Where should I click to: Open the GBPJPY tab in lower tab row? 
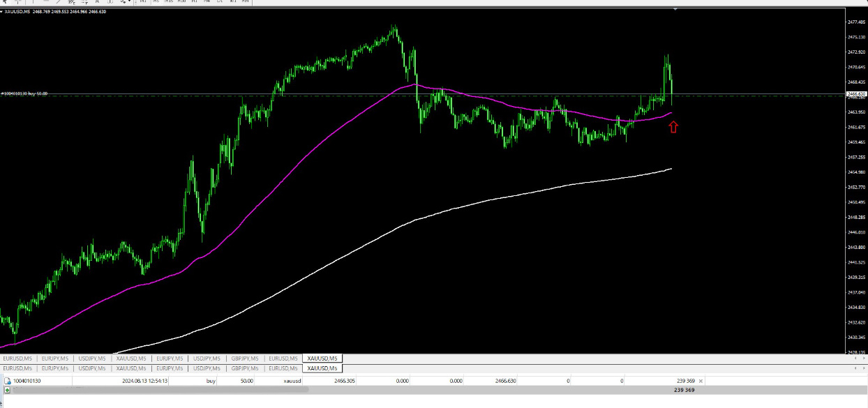tap(245, 368)
